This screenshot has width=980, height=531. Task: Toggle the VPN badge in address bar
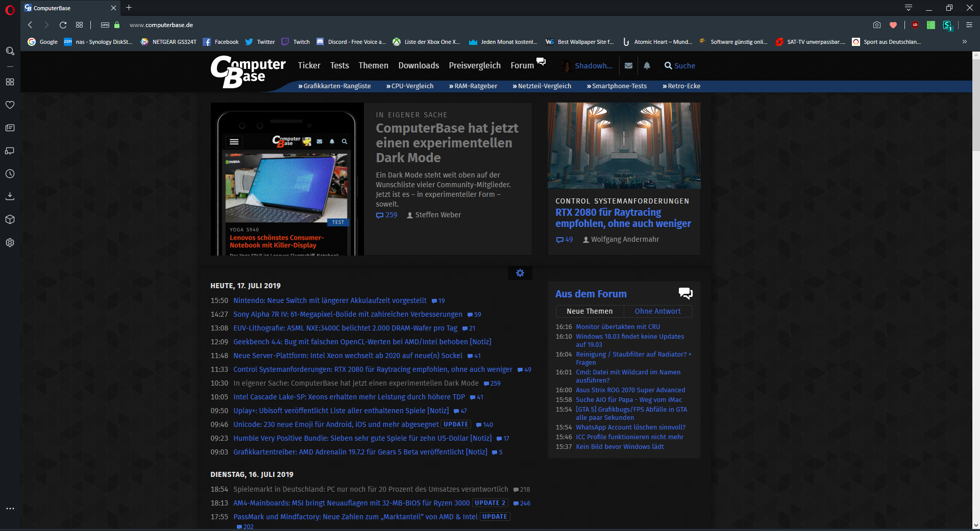coord(105,25)
